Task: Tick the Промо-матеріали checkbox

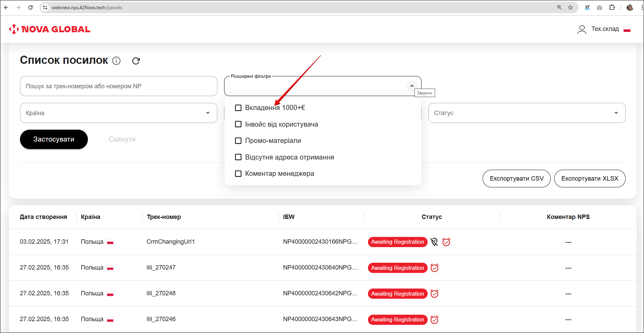Action: [x=238, y=141]
